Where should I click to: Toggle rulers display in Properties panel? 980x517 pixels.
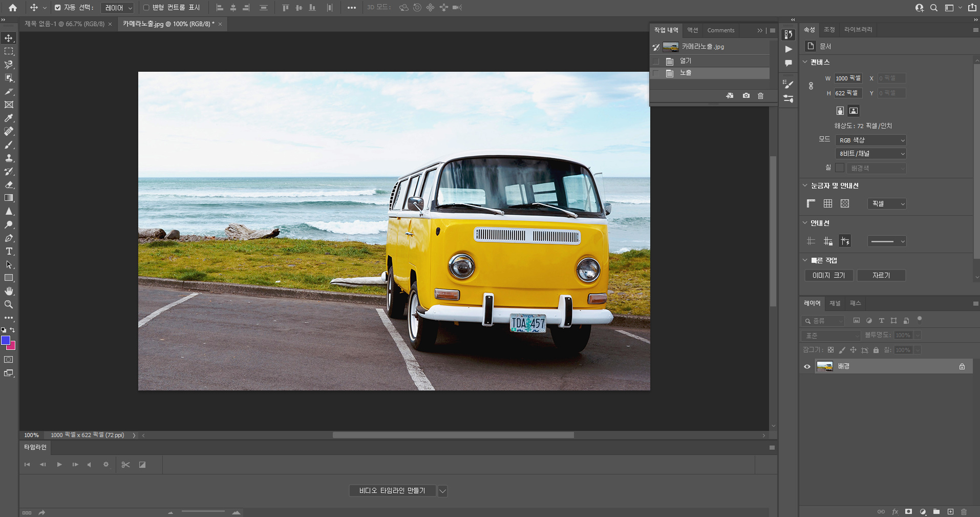pos(811,203)
